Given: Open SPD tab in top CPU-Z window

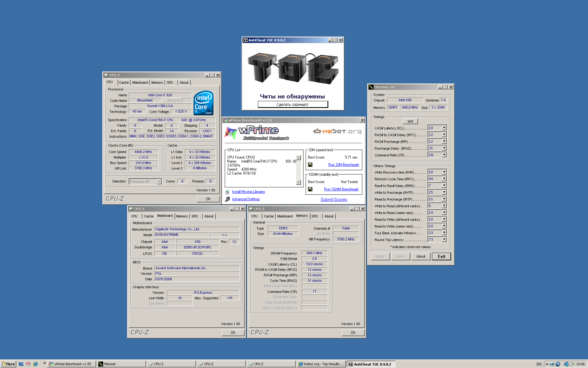Looking at the screenshot, I should (x=170, y=82).
